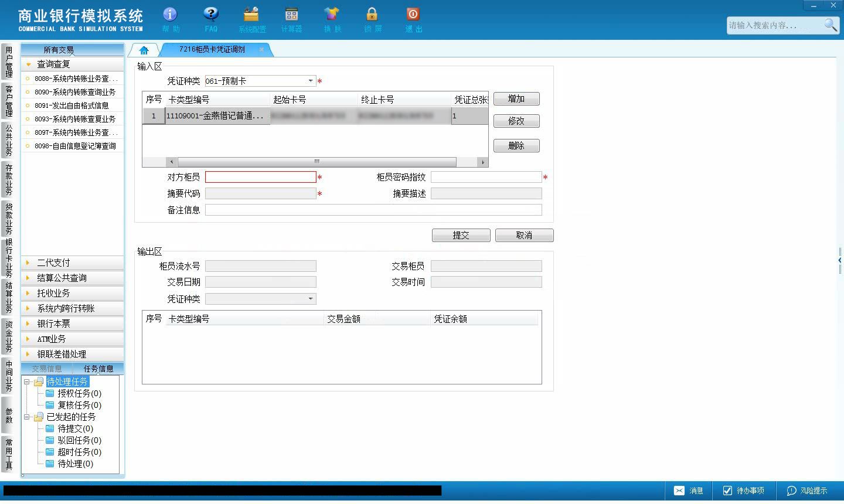Focus the 对方柜员 input field
Viewport: 844px width, 504px height.
tap(260, 177)
